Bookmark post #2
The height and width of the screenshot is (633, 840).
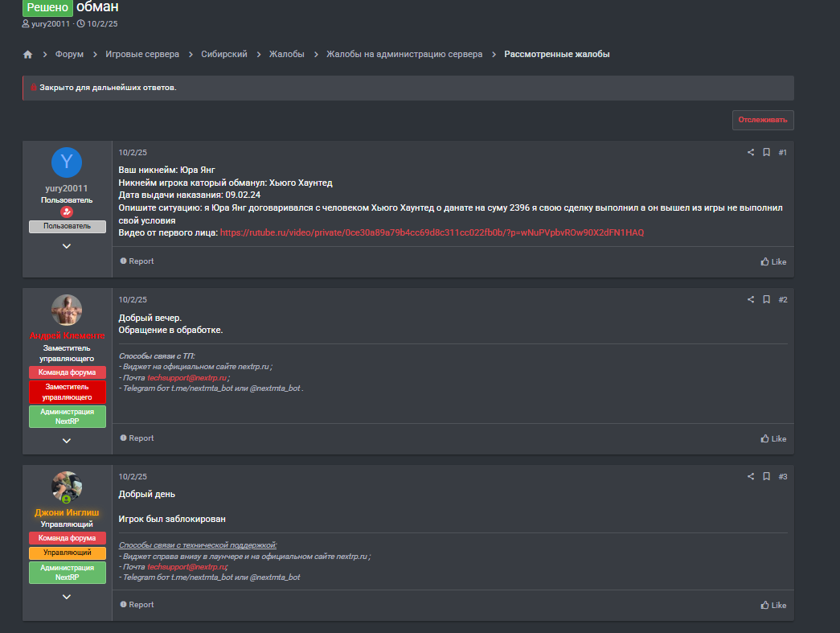tap(766, 300)
